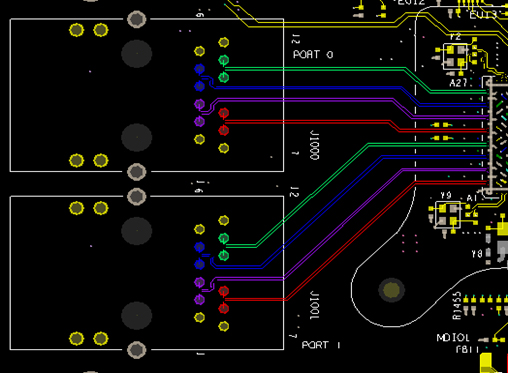
Task: Select the topmost green pad in J1000
Action: [x=224, y=60]
